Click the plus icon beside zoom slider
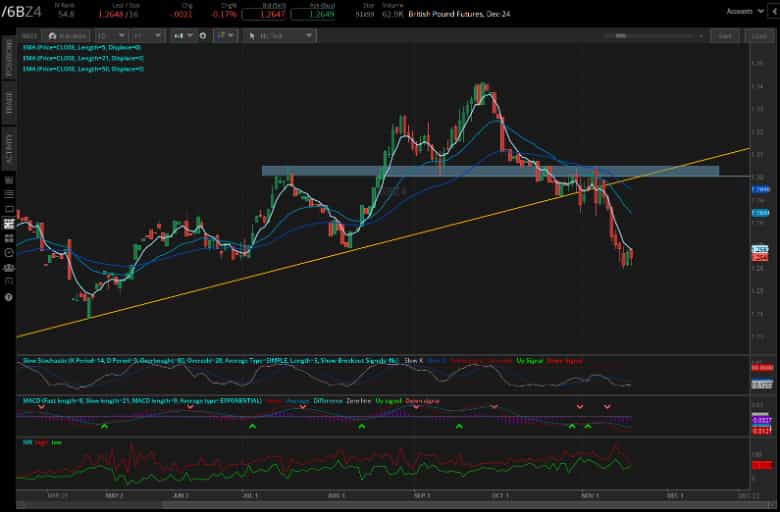Screen dimensions: 780x515 click(701, 36)
